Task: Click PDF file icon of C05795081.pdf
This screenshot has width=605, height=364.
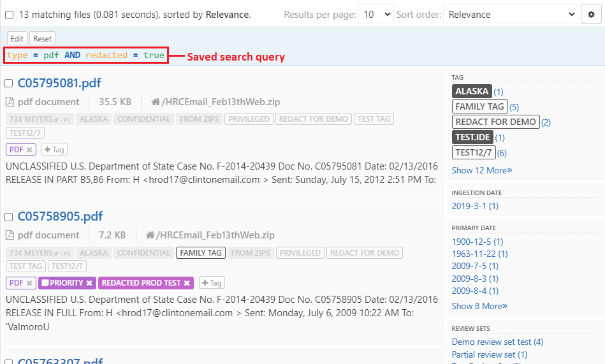Action: [10, 102]
